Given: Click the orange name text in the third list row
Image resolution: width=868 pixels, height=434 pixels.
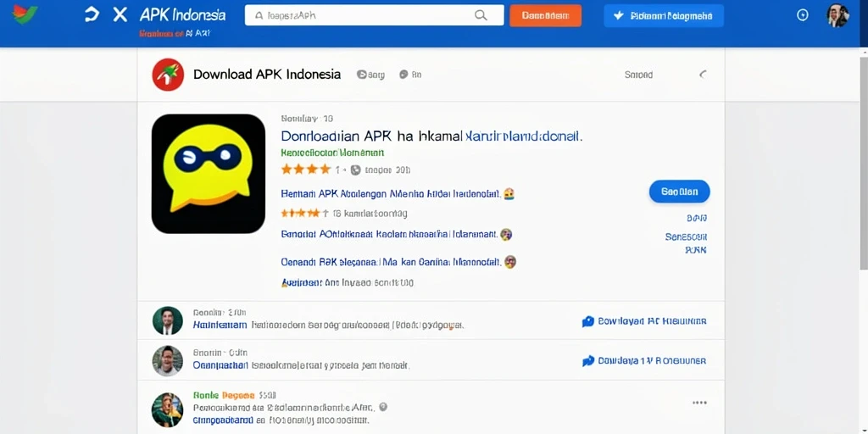Looking at the screenshot, I should (x=238, y=395).
